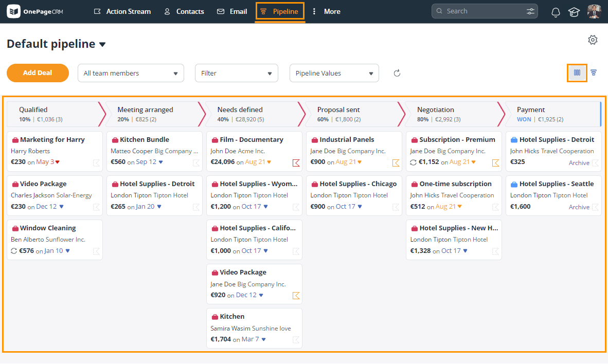Open the Film - Documentary deal
Viewport: 608px width, 364px height.
tap(251, 139)
